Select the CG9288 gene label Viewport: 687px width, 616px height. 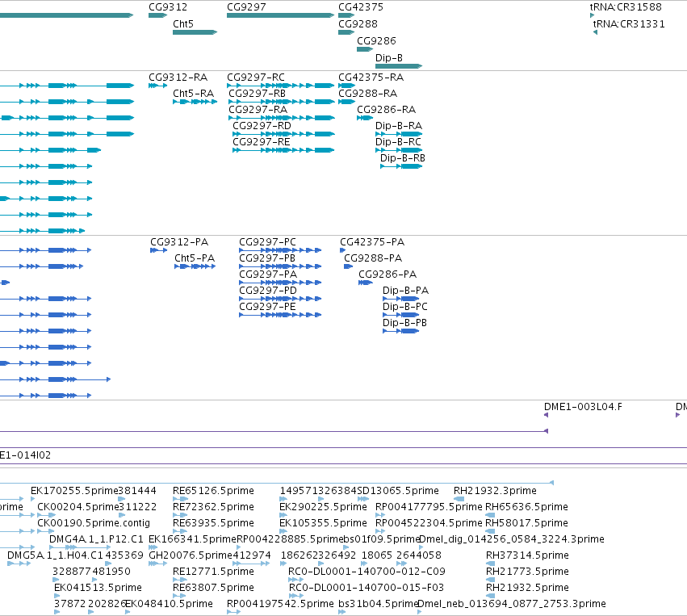point(358,24)
